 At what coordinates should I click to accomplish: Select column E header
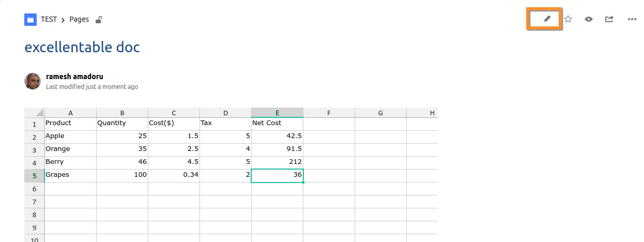277,113
